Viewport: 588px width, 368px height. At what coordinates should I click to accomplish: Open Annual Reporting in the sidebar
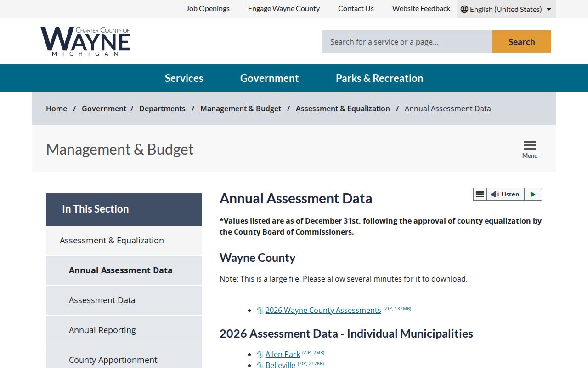click(124, 330)
